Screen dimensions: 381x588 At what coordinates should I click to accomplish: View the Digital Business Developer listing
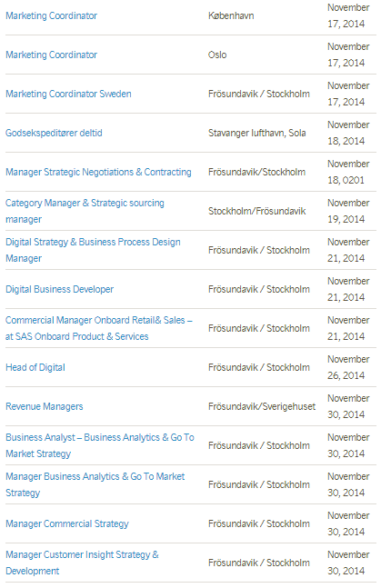(60, 289)
